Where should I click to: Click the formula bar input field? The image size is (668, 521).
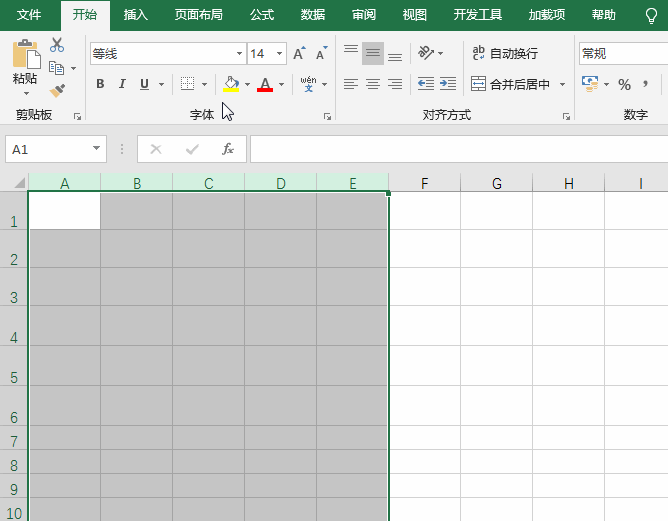(x=459, y=149)
